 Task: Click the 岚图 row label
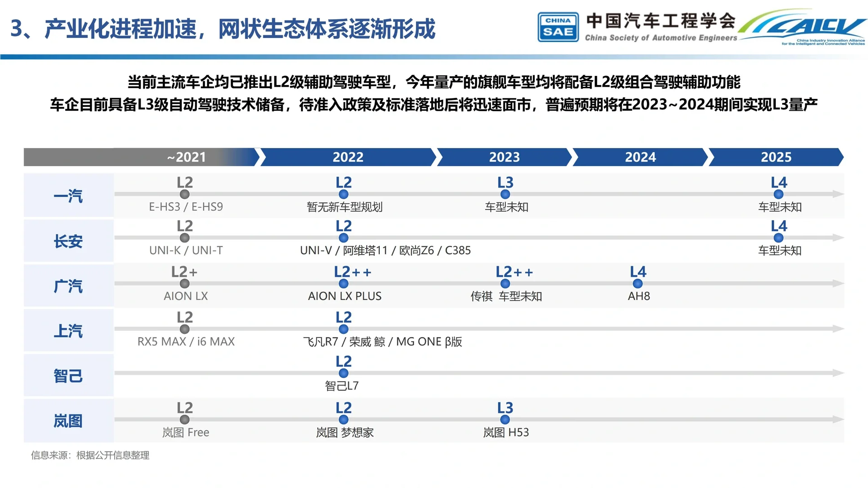click(68, 420)
